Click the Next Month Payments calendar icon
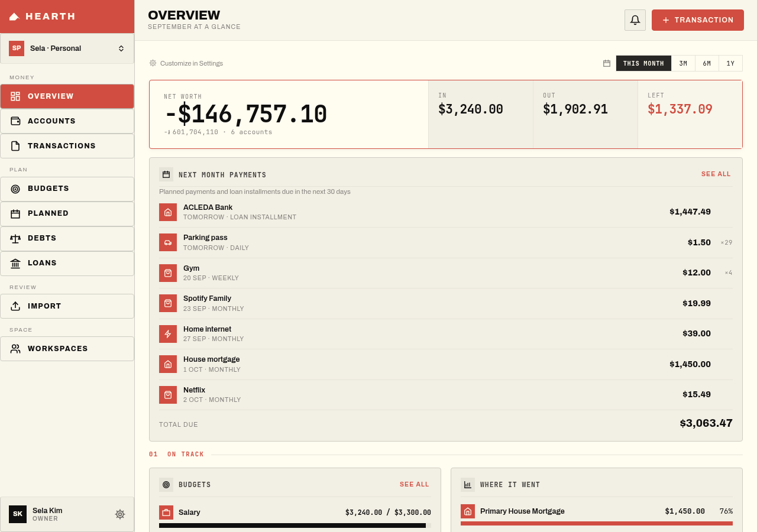Viewport: 757px width, 532px height. 166,174
